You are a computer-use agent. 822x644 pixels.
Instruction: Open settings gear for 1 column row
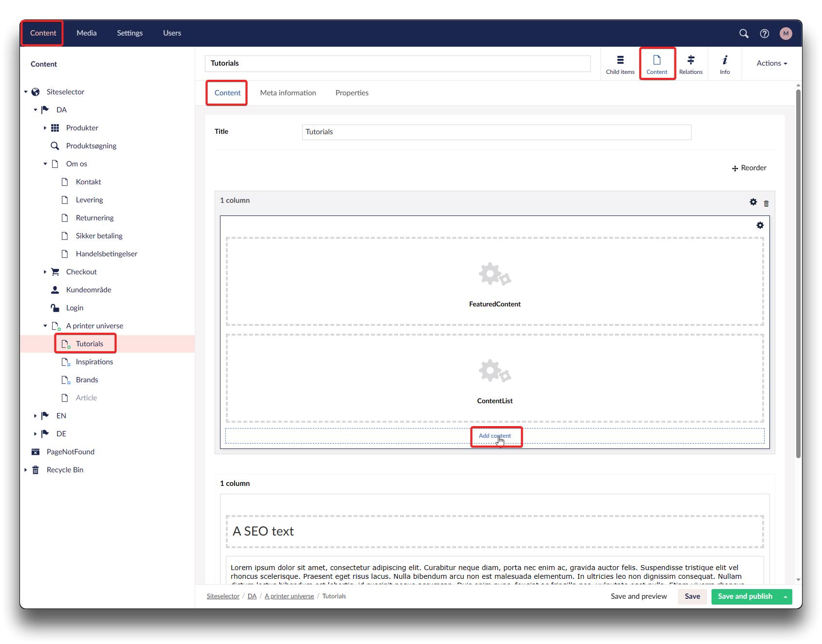753,202
